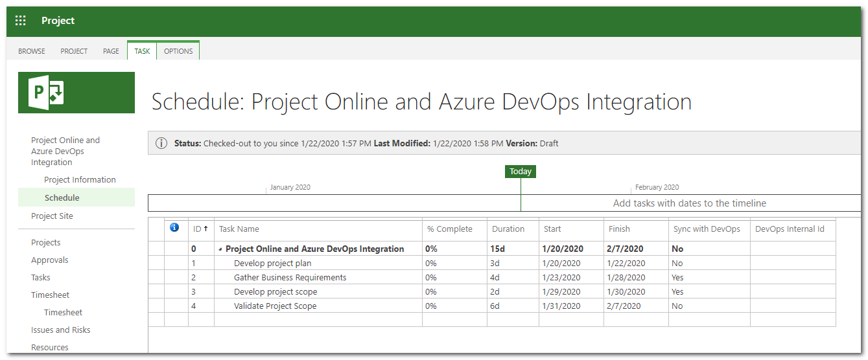
Task: Click the empty Task Name cell in new row
Action: point(318,320)
